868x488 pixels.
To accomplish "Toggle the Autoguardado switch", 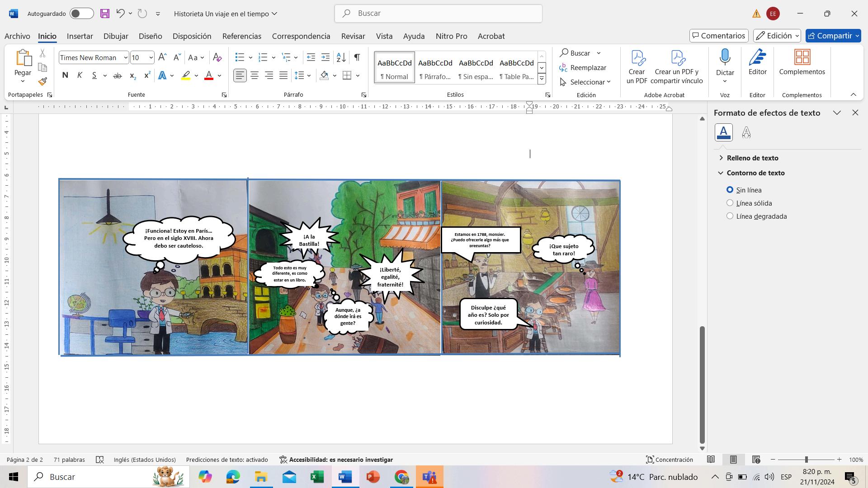I will click(81, 14).
